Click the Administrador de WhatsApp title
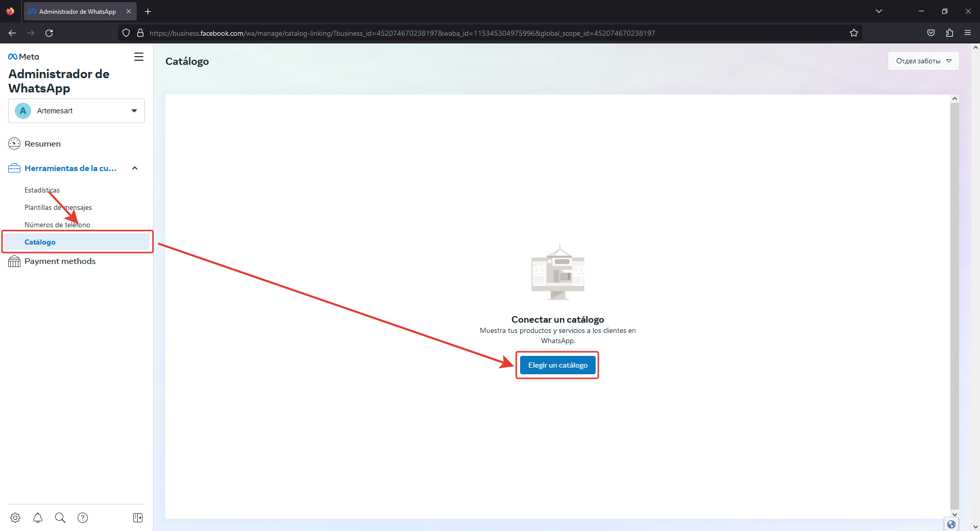 tap(59, 81)
